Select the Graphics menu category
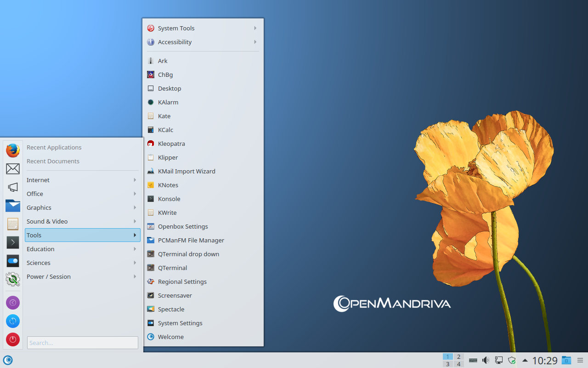588x368 pixels. click(83, 207)
